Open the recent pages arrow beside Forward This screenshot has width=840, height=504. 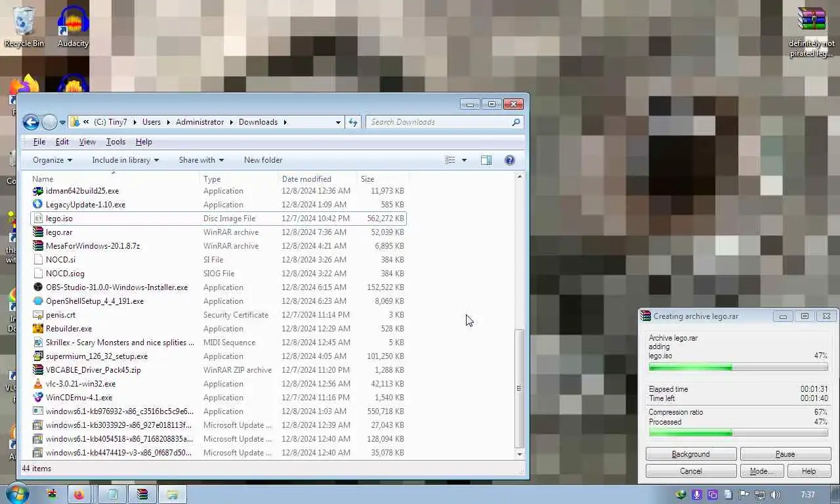62,123
